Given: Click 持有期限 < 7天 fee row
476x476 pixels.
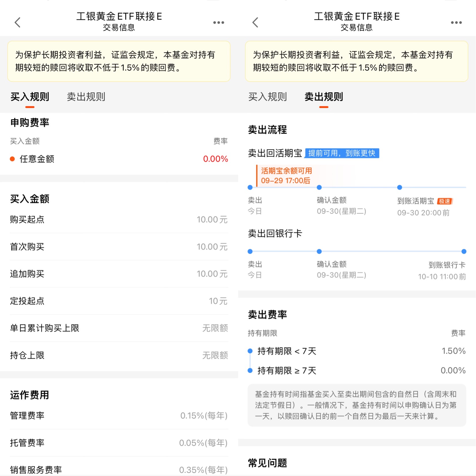Looking at the screenshot, I should pyautogui.click(x=357, y=351).
